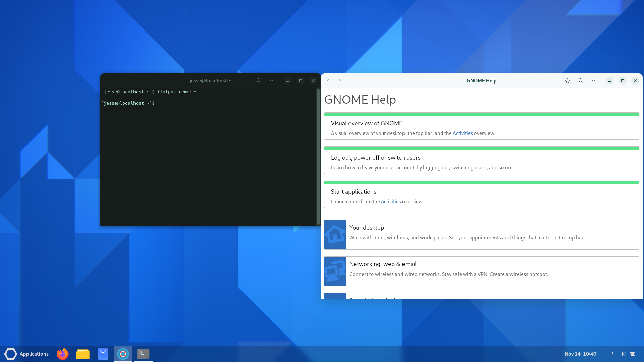Close the GNOME Help window
The width and height of the screenshot is (644, 362).
coord(635,81)
